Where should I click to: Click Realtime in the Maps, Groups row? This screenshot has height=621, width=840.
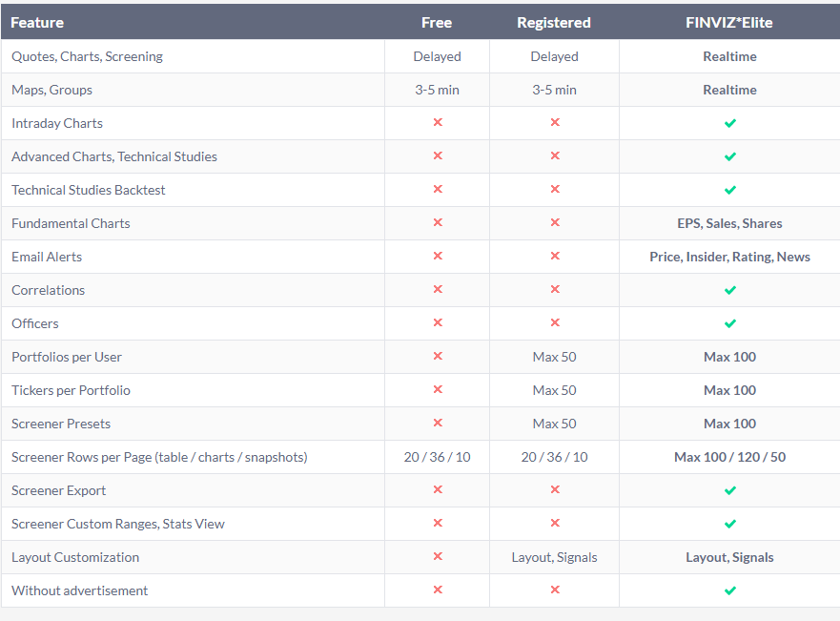pos(729,90)
